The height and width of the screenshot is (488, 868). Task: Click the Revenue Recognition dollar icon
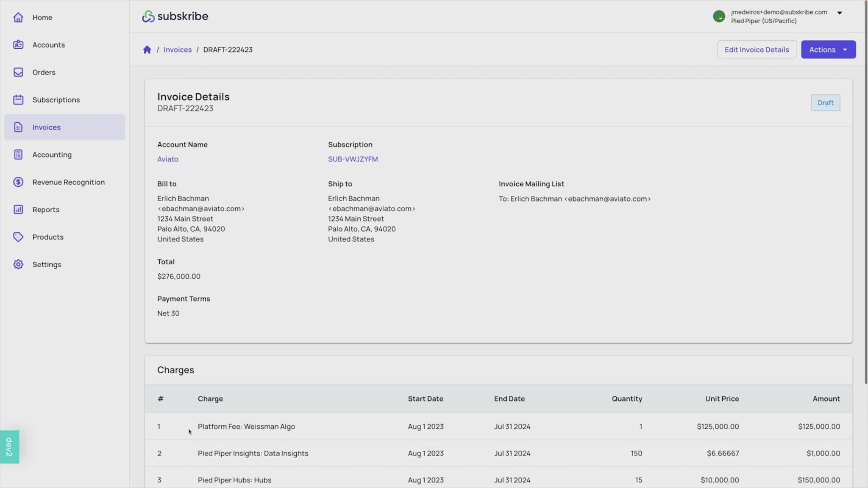(18, 182)
